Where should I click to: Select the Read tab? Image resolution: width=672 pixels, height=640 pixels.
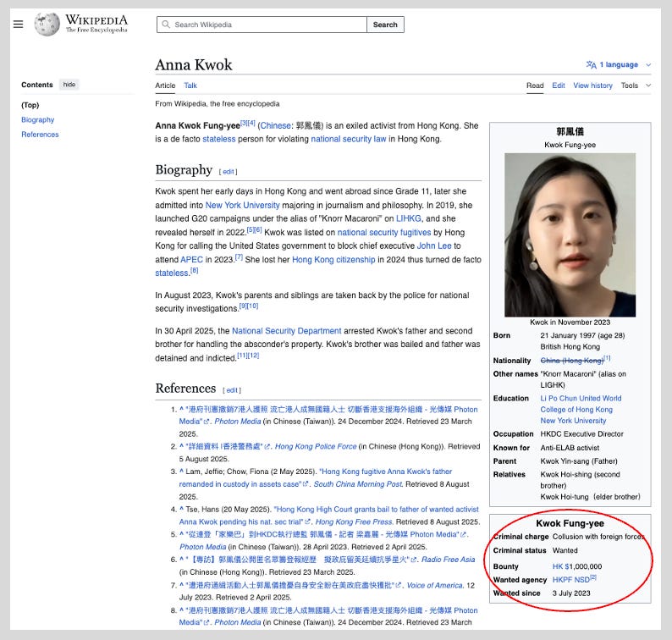[535, 86]
